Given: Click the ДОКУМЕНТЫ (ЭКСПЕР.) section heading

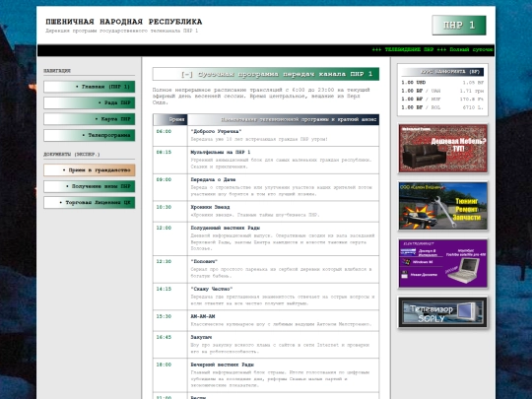Looking at the screenshot, I should (72, 155).
